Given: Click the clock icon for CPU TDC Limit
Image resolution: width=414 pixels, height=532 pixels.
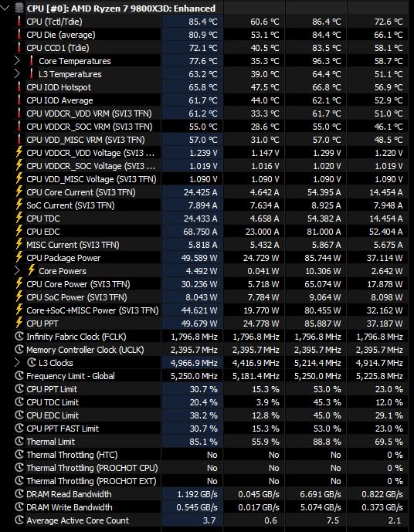Looking at the screenshot, I should tap(19, 402).
